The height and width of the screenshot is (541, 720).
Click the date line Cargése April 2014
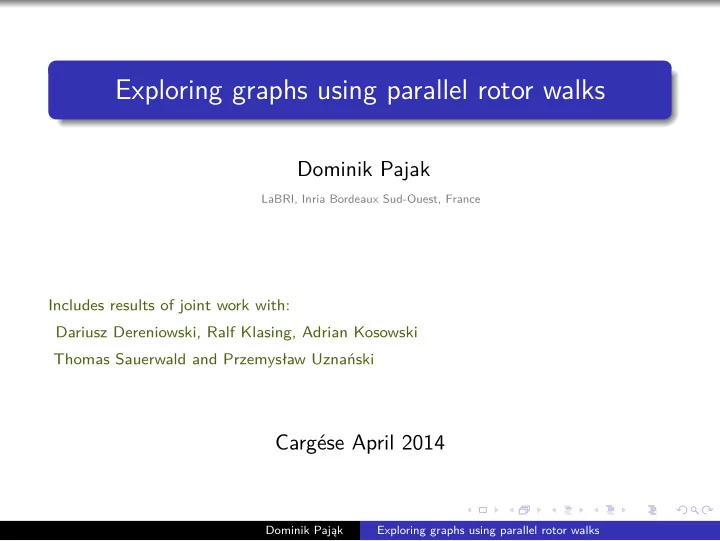360,443
